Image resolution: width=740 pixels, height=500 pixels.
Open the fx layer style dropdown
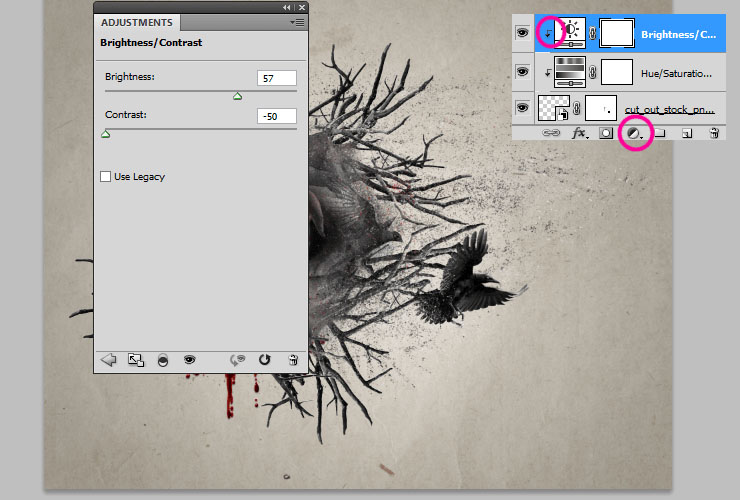579,132
